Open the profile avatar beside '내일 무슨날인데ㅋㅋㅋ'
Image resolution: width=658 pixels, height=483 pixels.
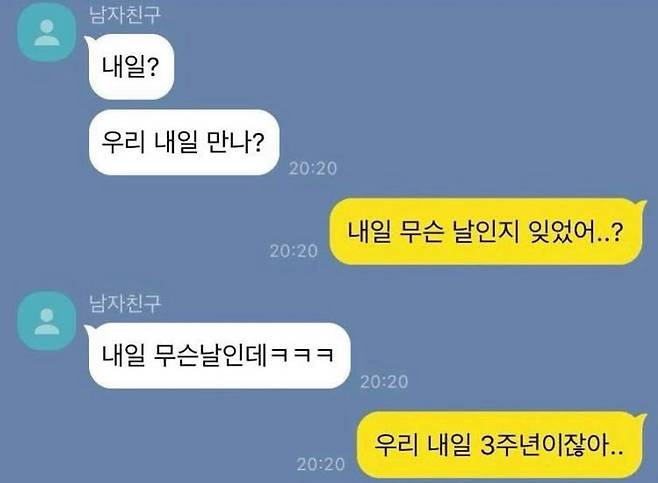pos(47,321)
